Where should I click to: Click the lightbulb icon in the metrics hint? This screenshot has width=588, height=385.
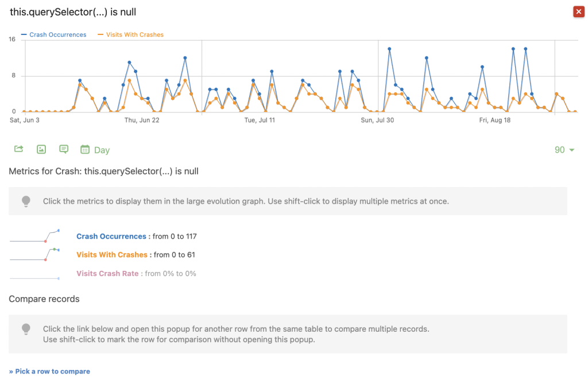tap(26, 201)
